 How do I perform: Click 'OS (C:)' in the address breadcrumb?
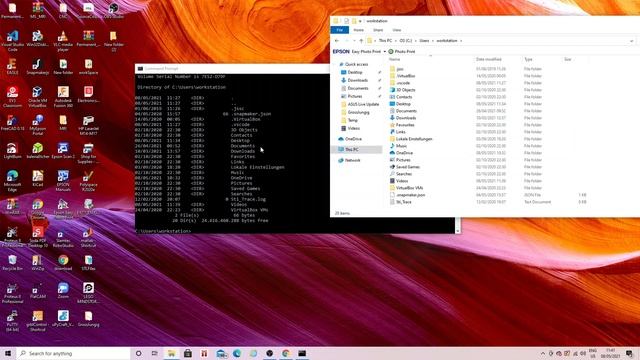coord(406,41)
